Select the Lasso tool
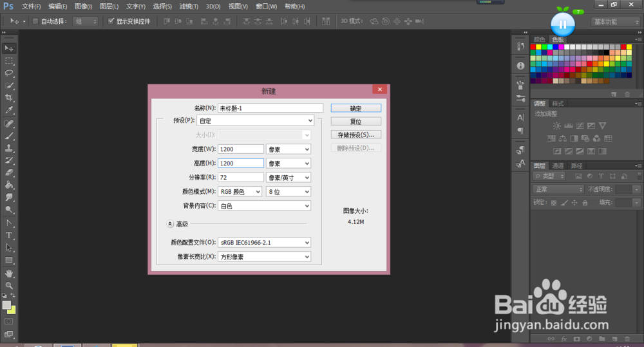This screenshot has height=347, width=644. click(x=9, y=73)
